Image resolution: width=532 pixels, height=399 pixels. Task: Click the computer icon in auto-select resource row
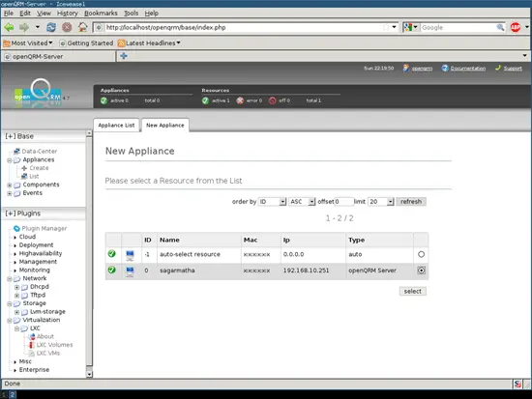coord(130,255)
